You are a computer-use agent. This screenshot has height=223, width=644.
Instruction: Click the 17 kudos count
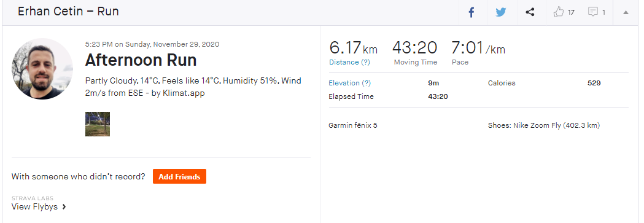click(571, 12)
